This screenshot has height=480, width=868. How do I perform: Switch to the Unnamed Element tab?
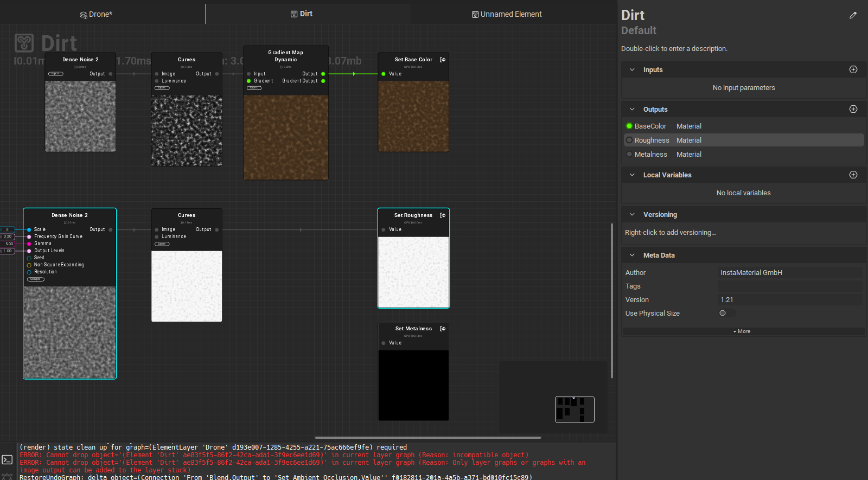[x=507, y=14]
